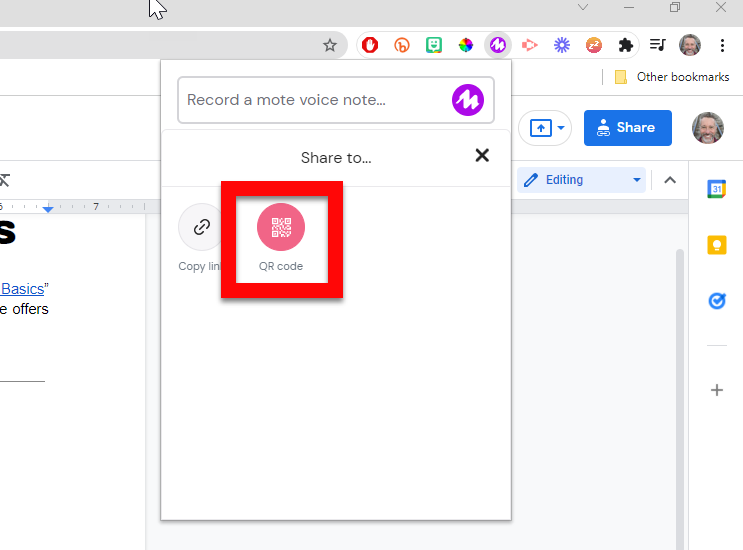Select the pink QR code share option
The image size is (743, 550).
[281, 227]
